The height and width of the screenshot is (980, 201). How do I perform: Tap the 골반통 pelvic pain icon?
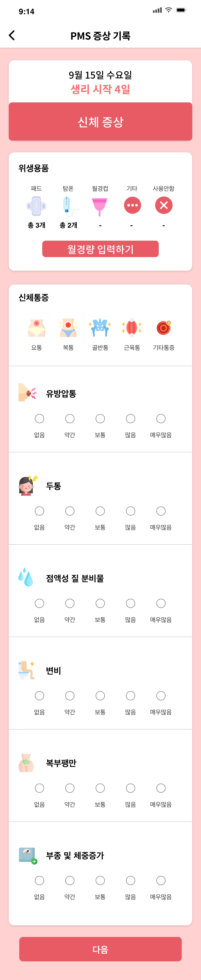coord(100,328)
